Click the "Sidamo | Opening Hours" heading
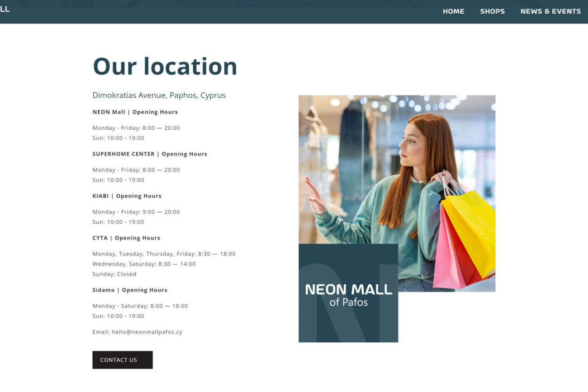This screenshot has width=588, height=392. 130,290
